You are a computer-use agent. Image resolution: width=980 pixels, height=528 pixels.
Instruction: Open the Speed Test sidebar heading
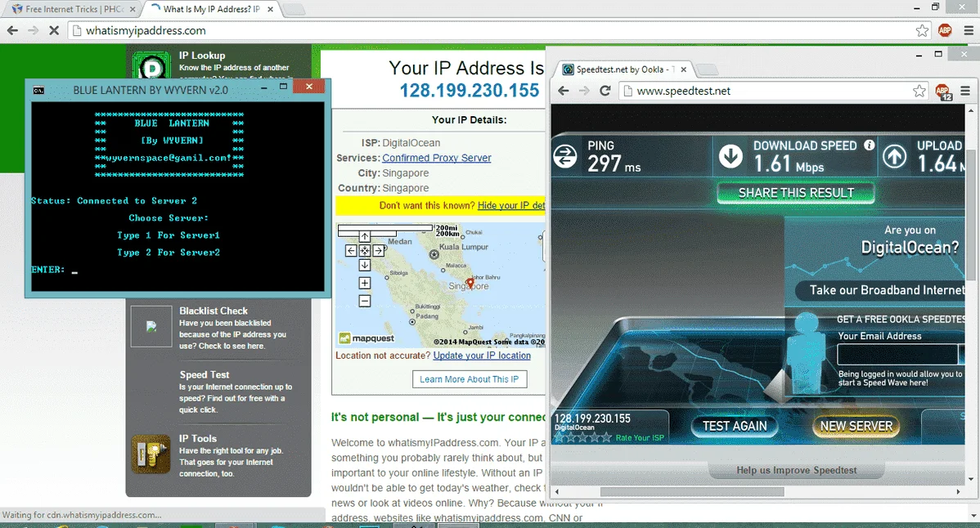tap(205, 374)
